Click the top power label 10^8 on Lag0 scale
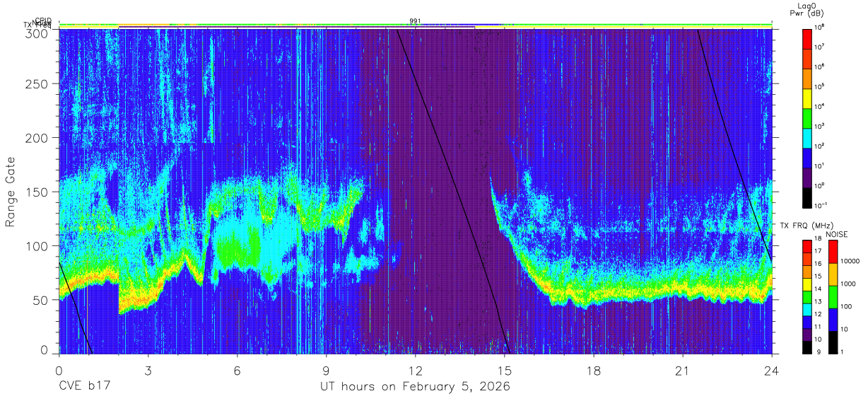 [821, 27]
